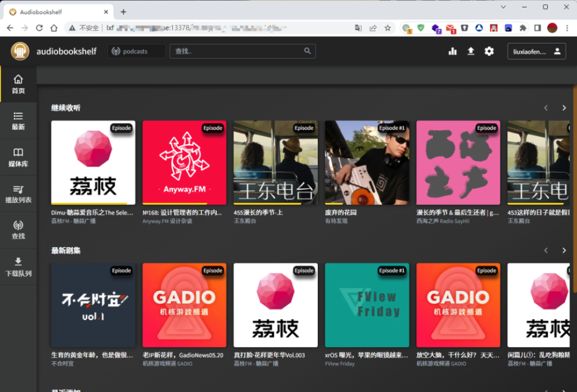577x392 pixels.
Task: Click the Anyway.FM 设计杂谈 podcast name
Action: (x=167, y=221)
